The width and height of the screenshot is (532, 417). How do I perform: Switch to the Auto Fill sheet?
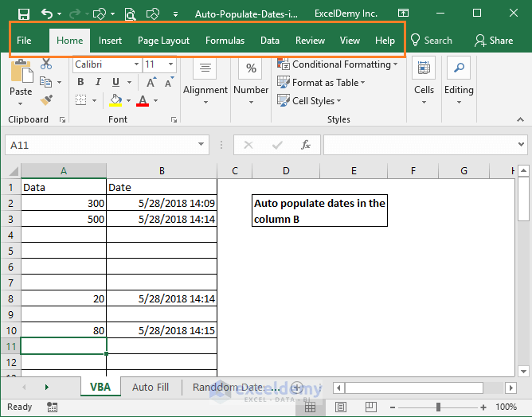(151, 388)
